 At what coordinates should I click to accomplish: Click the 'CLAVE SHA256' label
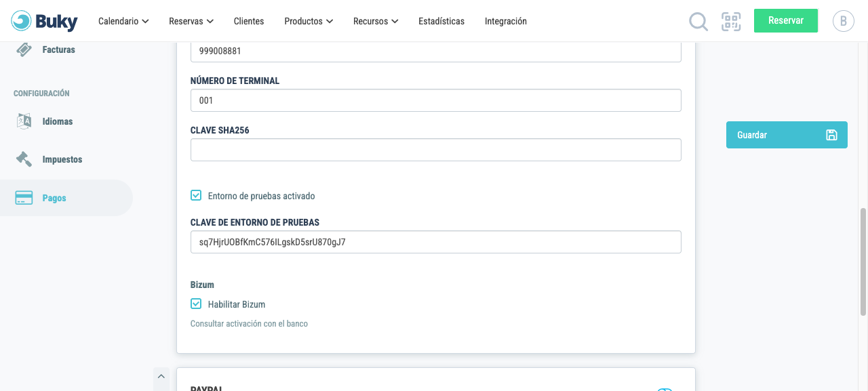tap(220, 130)
